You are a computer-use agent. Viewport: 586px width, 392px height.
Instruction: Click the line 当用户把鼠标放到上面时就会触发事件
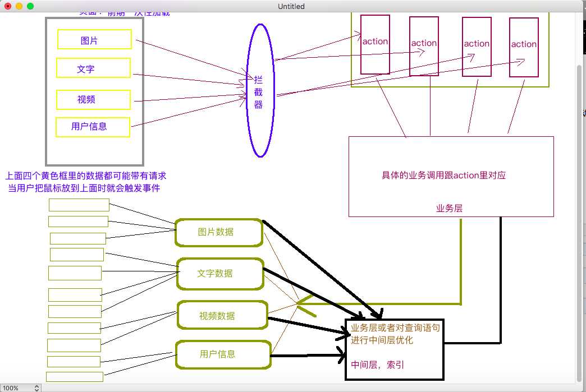click(84, 188)
